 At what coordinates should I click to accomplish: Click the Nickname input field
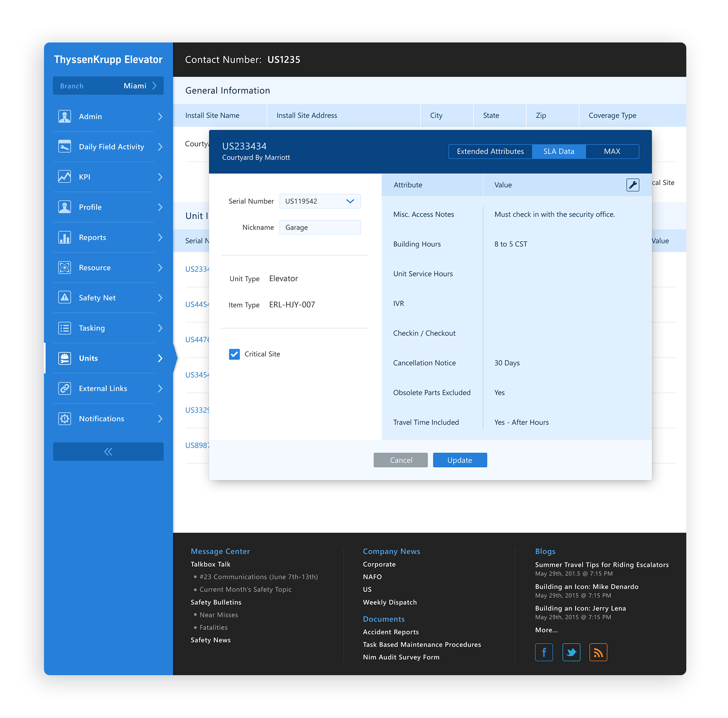pyautogui.click(x=320, y=227)
